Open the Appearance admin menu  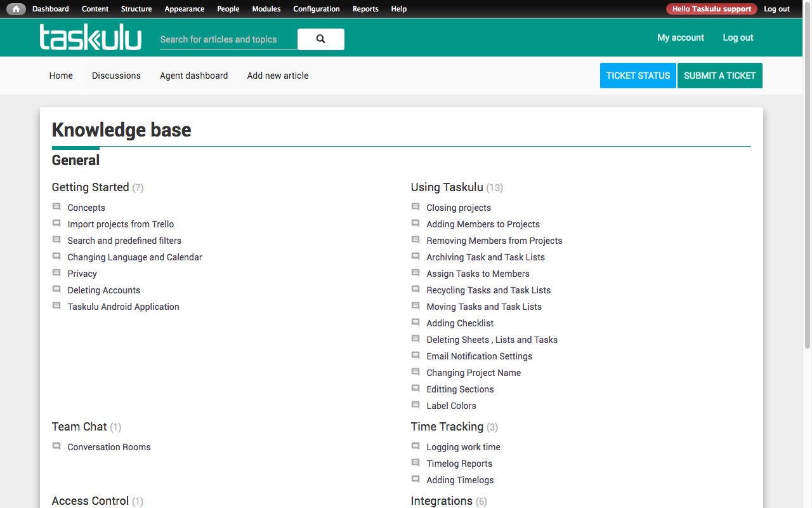coord(185,9)
